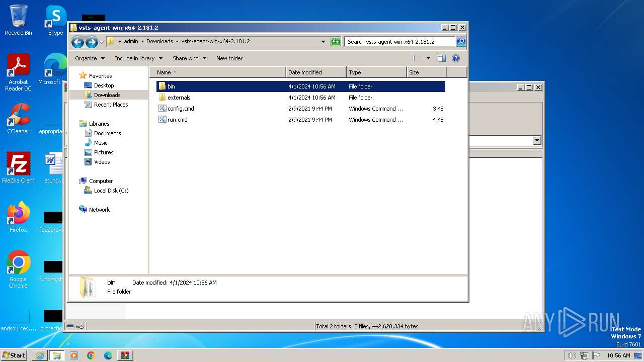Click vsts-agent-win-x64-2.181.2 breadcrumb segment
Screen dimensions: 644x362
(215, 42)
